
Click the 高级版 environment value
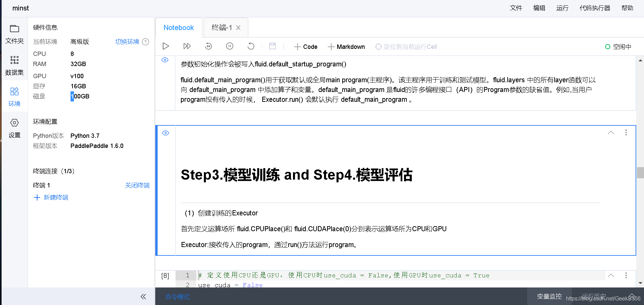(80, 42)
